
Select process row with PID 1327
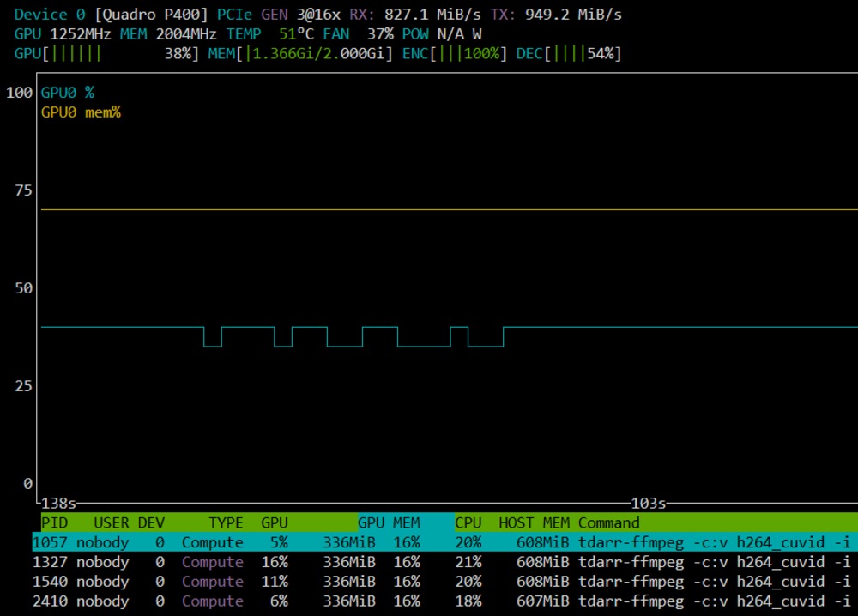444,562
